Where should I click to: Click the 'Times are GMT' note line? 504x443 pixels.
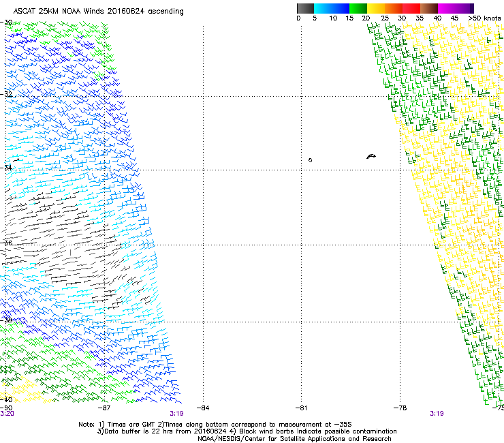pos(215,425)
